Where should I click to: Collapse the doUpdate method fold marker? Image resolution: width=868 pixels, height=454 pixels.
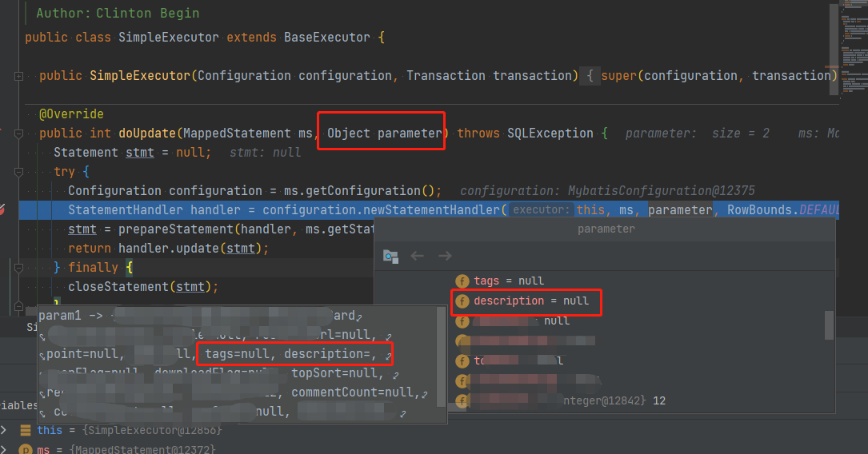tap(18, 133)
